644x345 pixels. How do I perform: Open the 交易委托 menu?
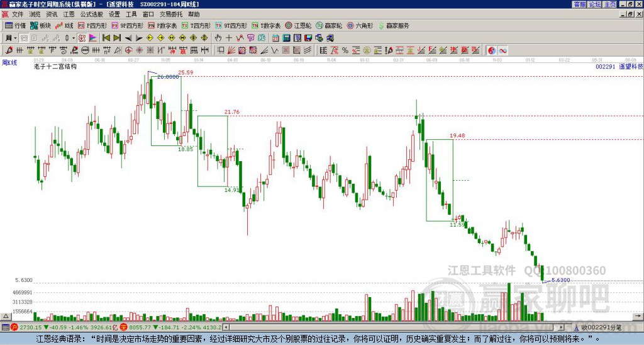[171, 14]
